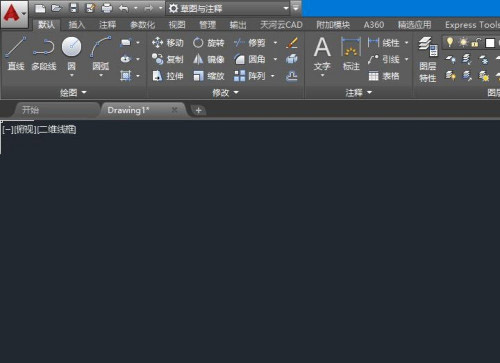Screen dimensions: 500x363
Task: Open the dropdown arrow beside 修剪
Action: point(275,43)
